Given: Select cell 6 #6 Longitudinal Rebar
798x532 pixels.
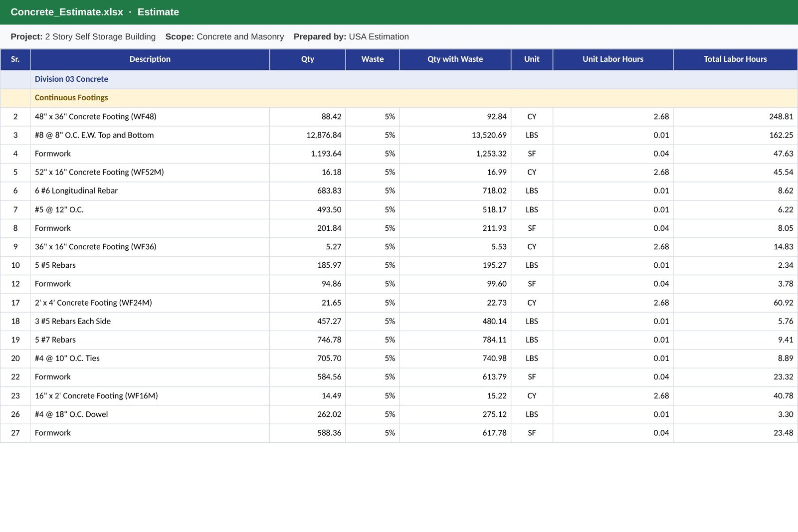Looking at the screenshot, I should click(x=150, y=191).
